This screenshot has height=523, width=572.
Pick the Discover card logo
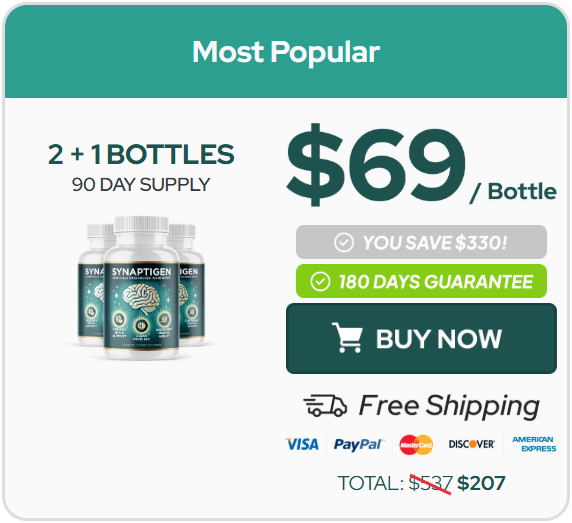pyautogui.click(x=472, y=444)
